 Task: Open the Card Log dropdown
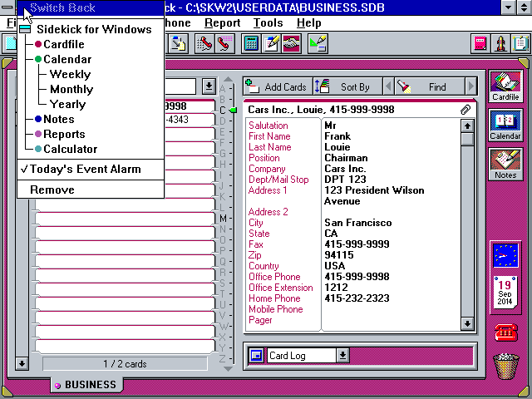[x=342, y=356]
